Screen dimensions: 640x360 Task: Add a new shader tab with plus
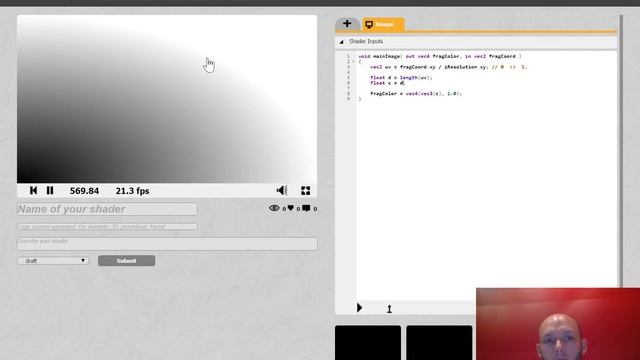(347, 24)
